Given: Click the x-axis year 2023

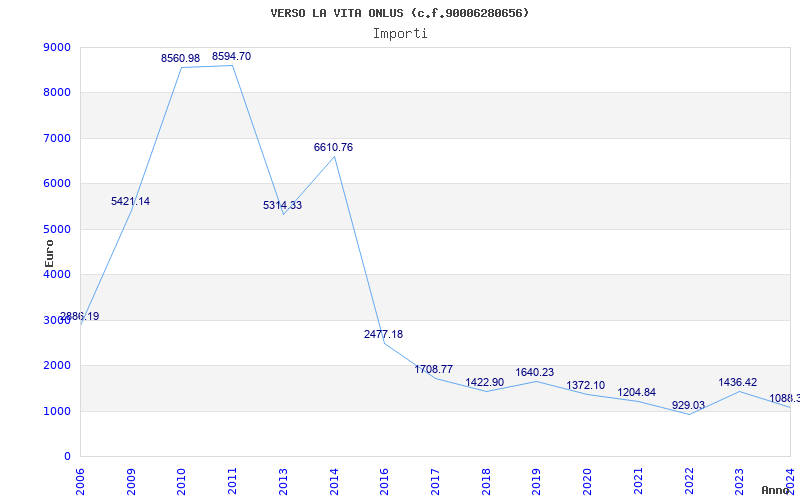Looking at the screenshot, I should click(739, 482).
